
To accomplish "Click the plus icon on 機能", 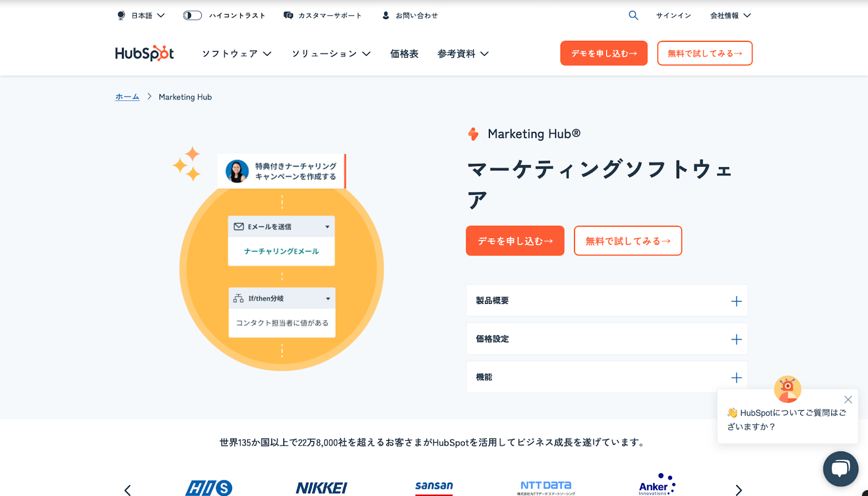I will (x=736, y=377).
